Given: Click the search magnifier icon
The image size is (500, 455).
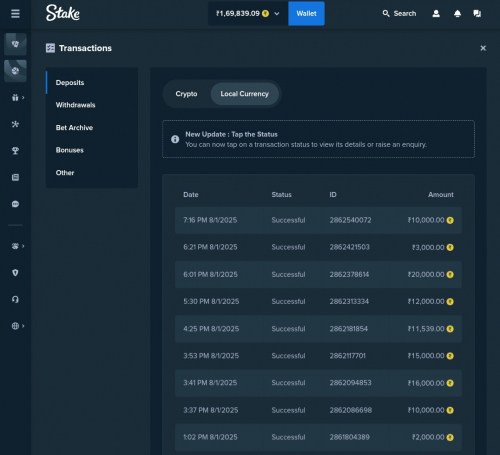Looking at the screenshot, I should click(x=386, y=13).
